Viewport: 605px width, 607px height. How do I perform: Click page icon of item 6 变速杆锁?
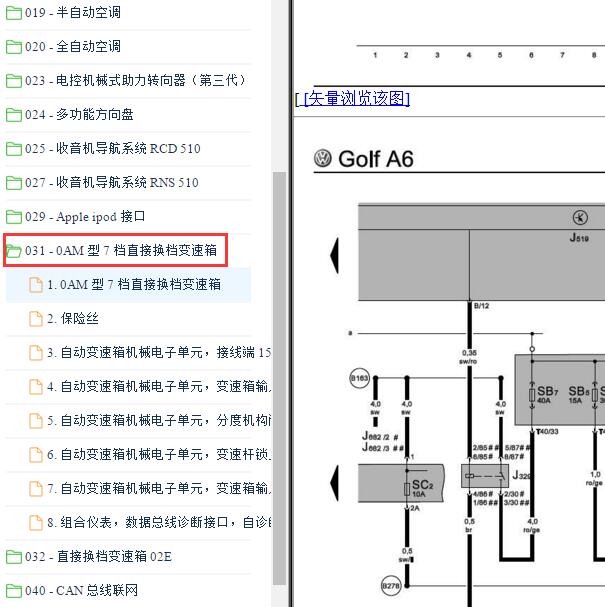[36, 455]
